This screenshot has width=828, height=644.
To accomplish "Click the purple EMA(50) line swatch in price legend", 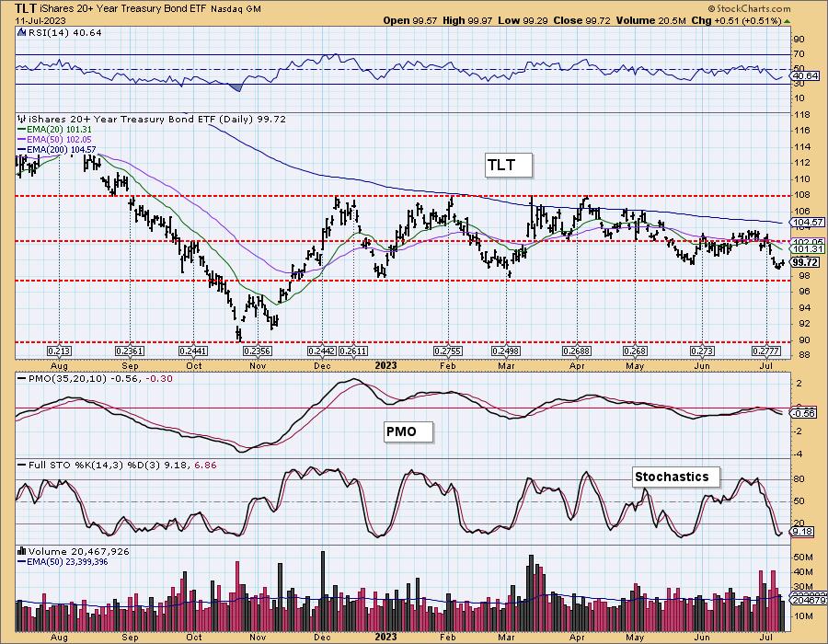I will (x=22, y=139).
